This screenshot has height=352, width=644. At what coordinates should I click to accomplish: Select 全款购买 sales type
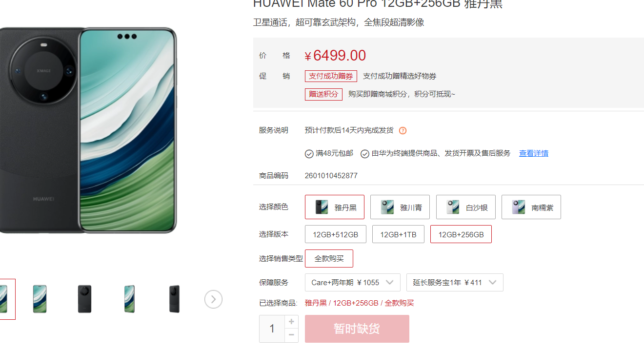pos(329,259)
